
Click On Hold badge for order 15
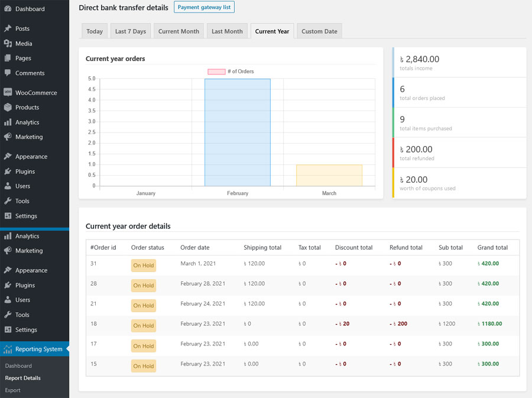(144, 366)
